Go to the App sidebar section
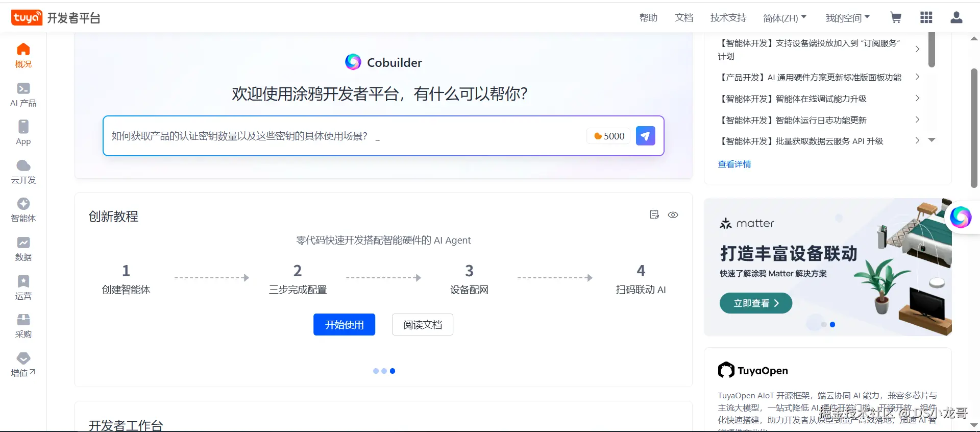Screen dimensions: 980x432 pyautogui.click(x=23, y=133)
